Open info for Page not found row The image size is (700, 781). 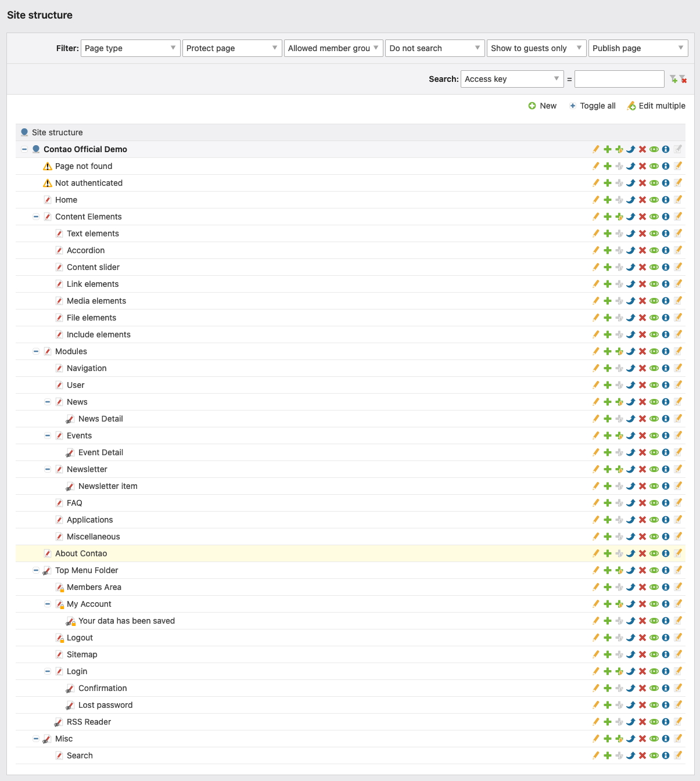click(x=666, y=166)
